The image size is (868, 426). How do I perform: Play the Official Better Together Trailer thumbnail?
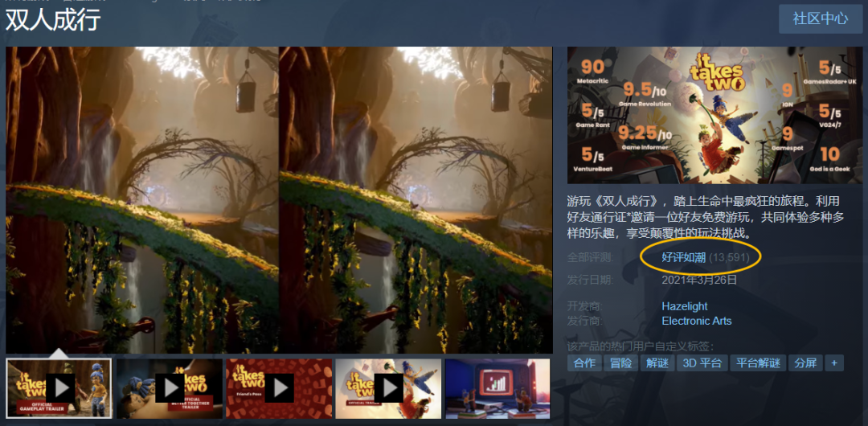click(x=169, y=388)
